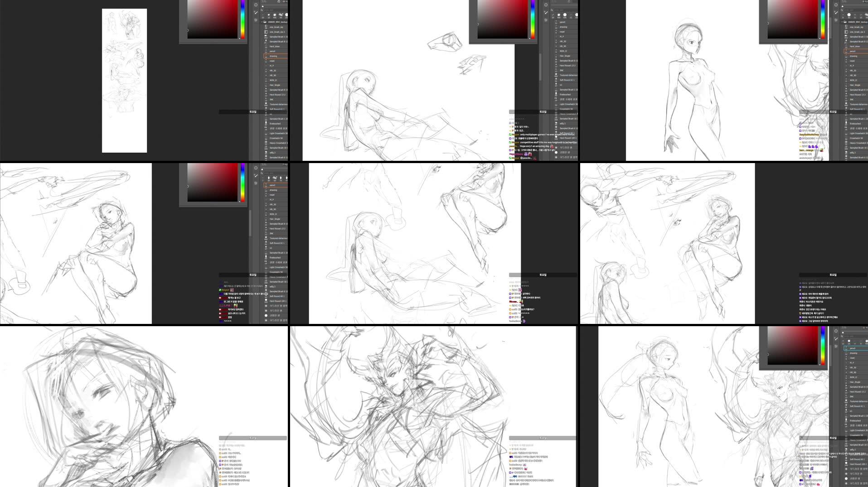The height and width of the screenshot is (487, 868).
Task: Click the magnifier search icon in the brushes panel
Action: 262,10
